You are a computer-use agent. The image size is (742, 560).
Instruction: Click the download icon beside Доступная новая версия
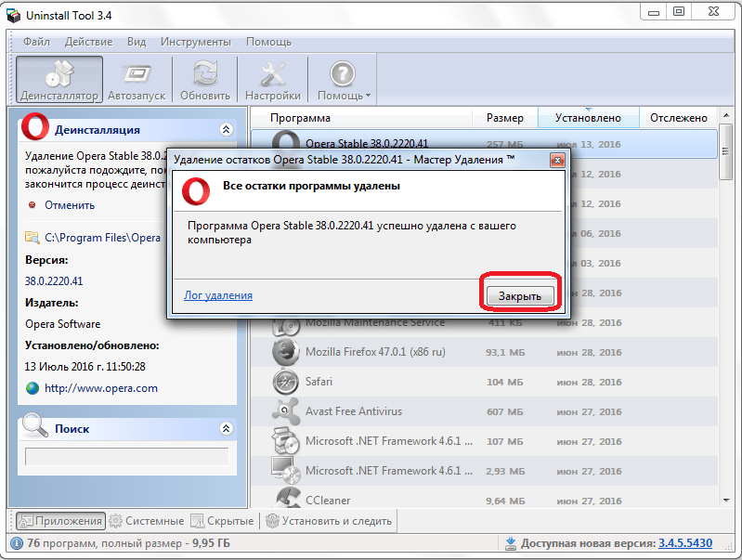tap(511, 543)
